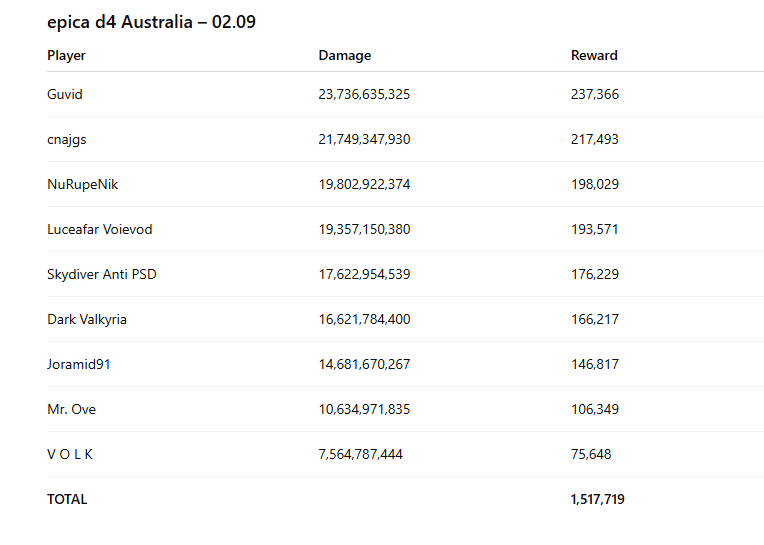Click the Reward column header

[594, 56]
